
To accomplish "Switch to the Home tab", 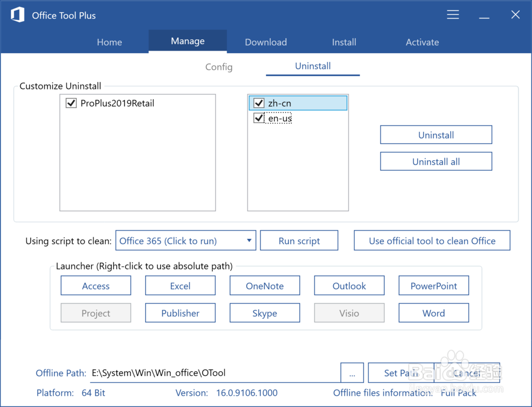I will tap(109, 42).
